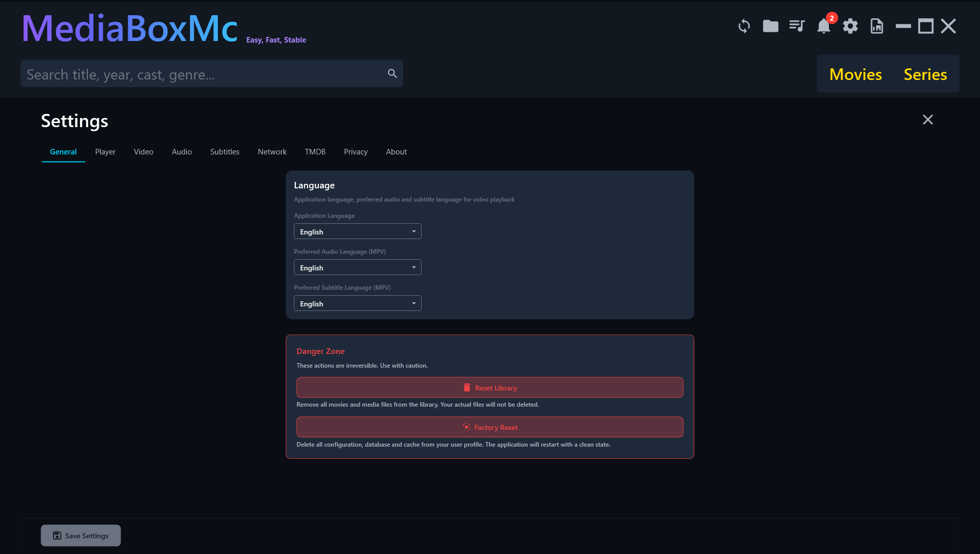Open the folder icon in header
This screenshot has width=980, height=554.
770,26
